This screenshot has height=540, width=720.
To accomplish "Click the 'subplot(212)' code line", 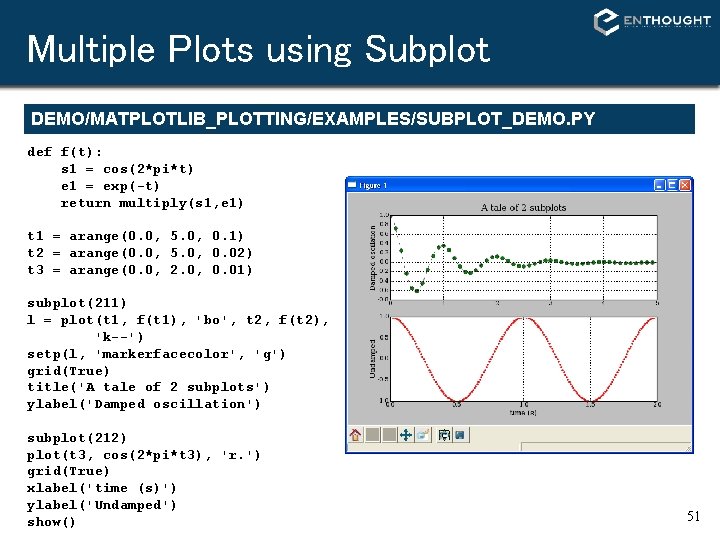I will 77,438.
